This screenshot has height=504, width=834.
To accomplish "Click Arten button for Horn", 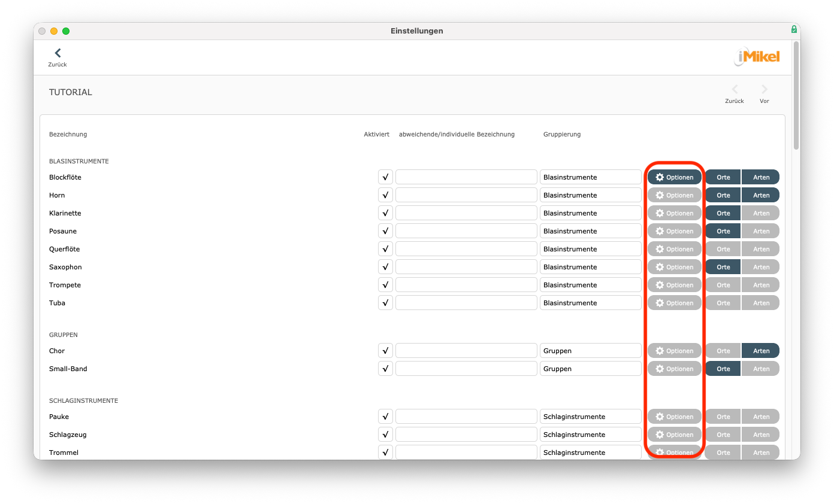I will pyautogui.click(x=761, y=195).
